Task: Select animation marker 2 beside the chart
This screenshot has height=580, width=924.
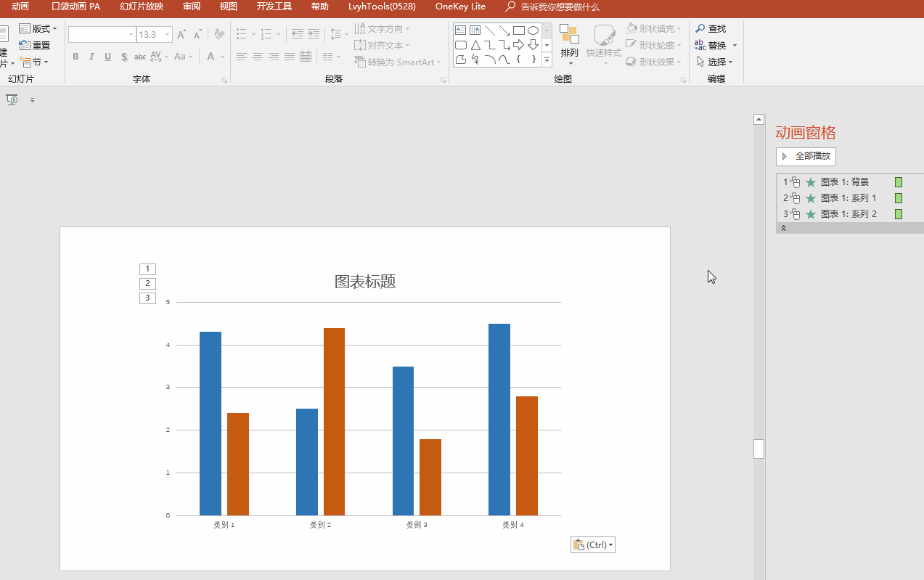Action: [x=147, y=284]
